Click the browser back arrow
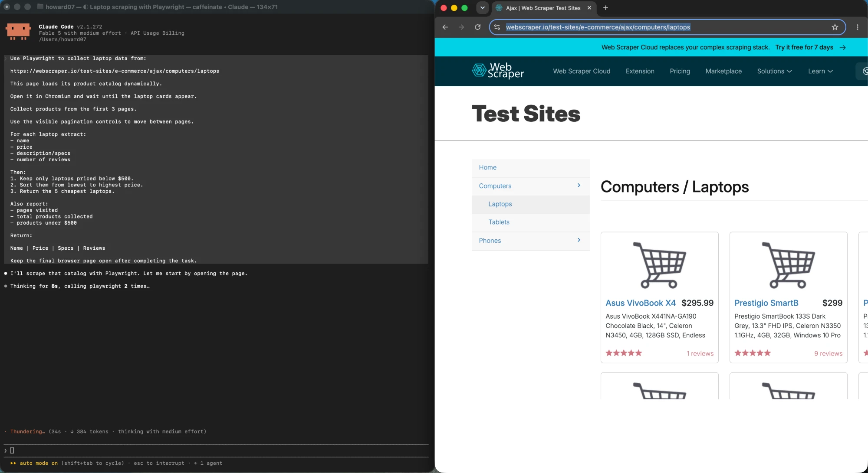 [445, 27]
